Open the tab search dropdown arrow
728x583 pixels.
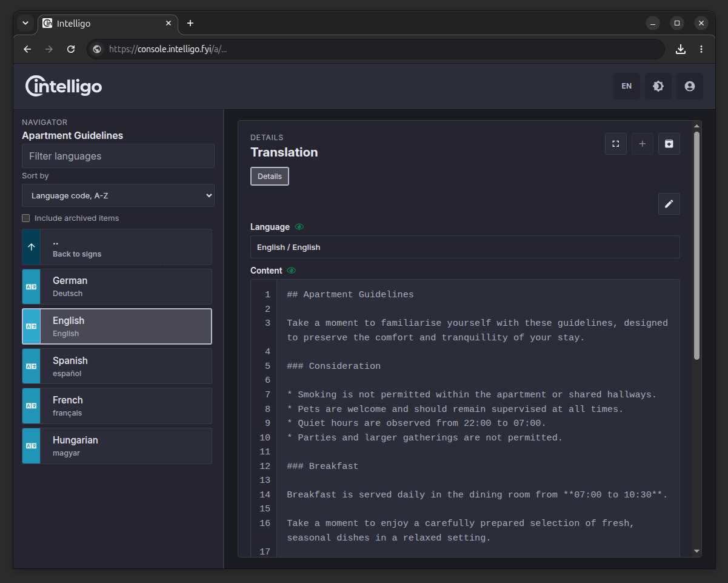tap(25, 23)
